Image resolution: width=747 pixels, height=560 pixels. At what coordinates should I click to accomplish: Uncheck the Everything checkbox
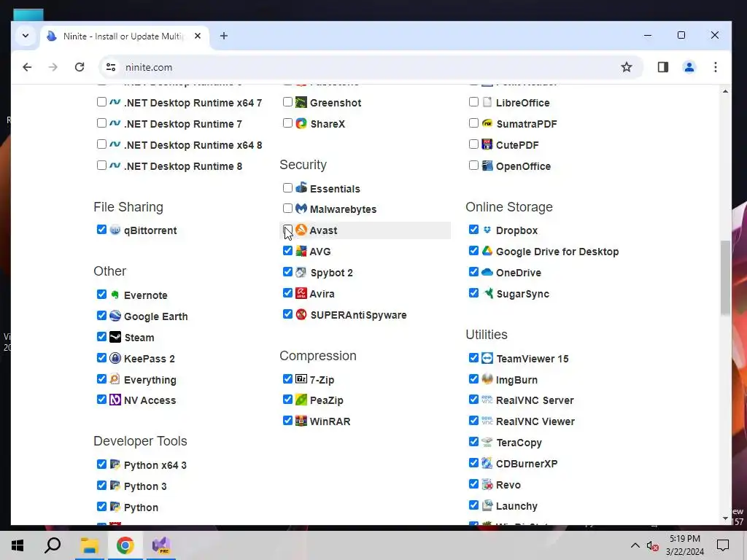point(101,378)
